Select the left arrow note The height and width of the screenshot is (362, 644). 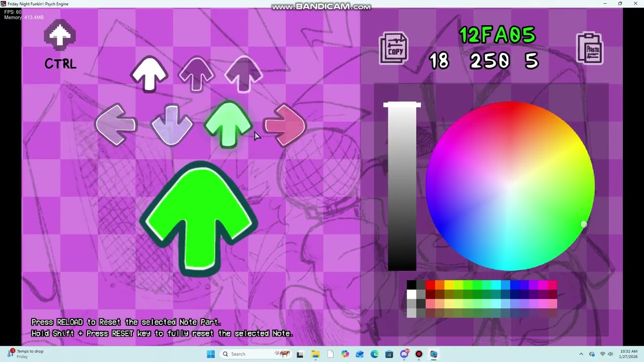pyautogui.click(x=116, y=125)
